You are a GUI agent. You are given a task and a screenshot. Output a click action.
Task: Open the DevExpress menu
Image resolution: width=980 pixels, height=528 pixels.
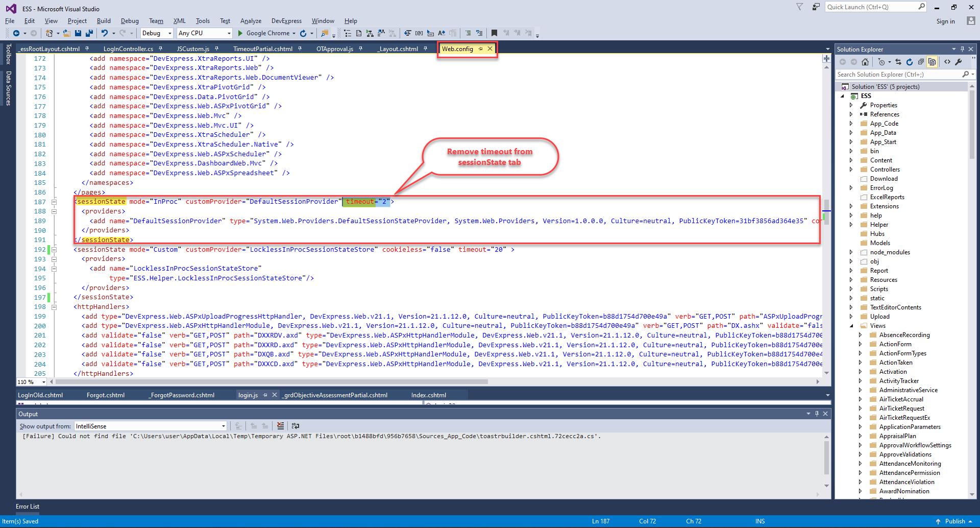pyautogui.click(x=286, y=21)
